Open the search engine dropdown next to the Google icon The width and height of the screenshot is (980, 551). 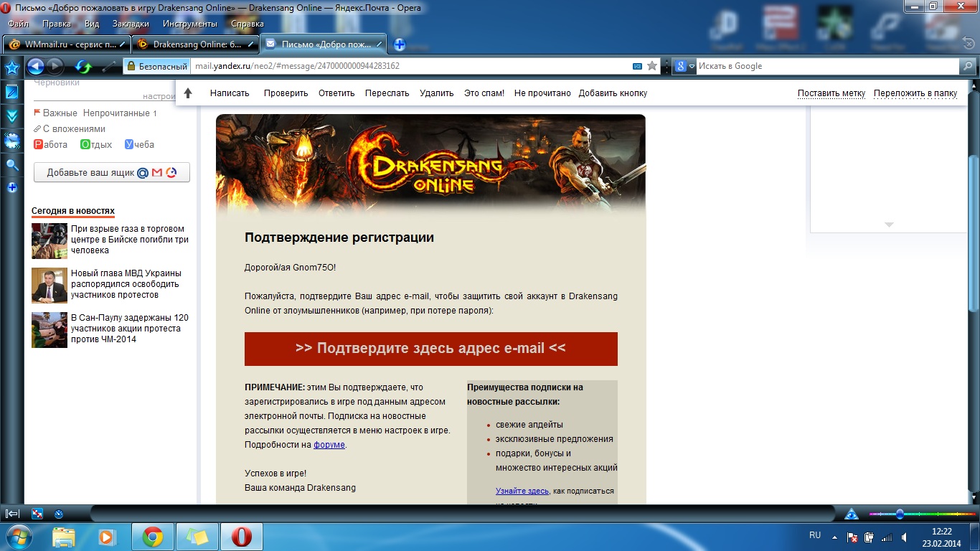click(692, 66)
